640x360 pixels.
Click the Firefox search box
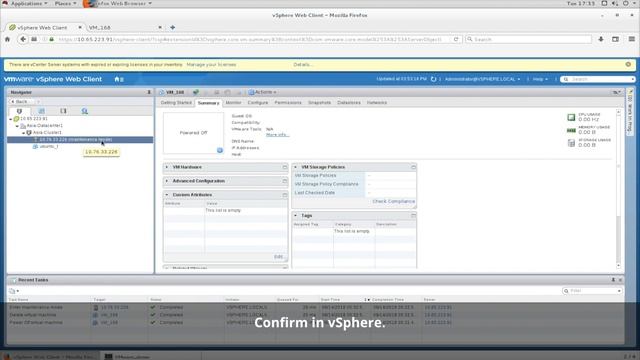(528, 39)
